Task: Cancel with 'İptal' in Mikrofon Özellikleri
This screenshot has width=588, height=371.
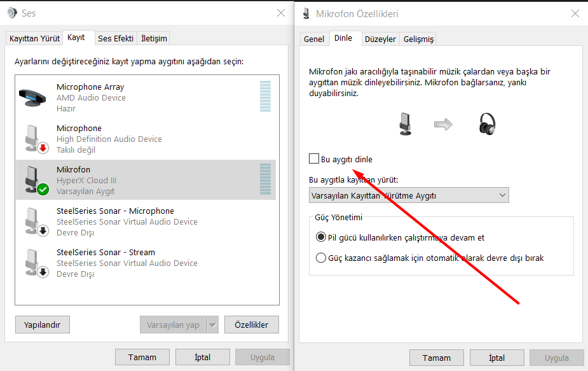Action: click(x=497, y=358)
